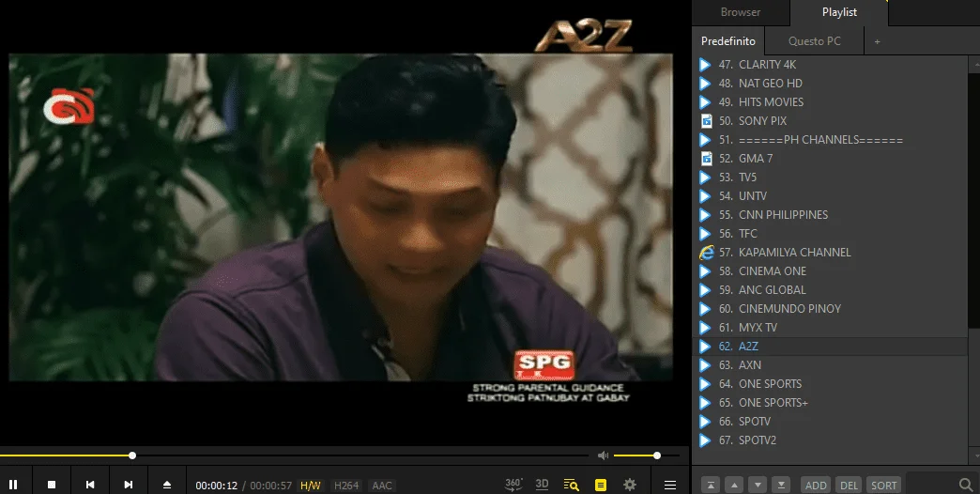Stop the video playback
Image resolution: width=980 pixels, height=494 pixels.
(x=52, y=485)
